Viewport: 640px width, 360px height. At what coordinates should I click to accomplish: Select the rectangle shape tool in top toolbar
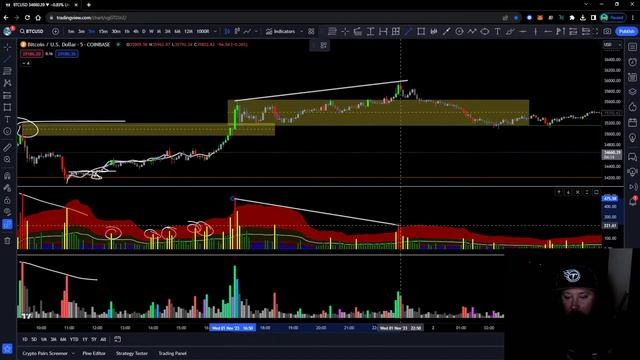pyautogui.click(x=421, y=31)
